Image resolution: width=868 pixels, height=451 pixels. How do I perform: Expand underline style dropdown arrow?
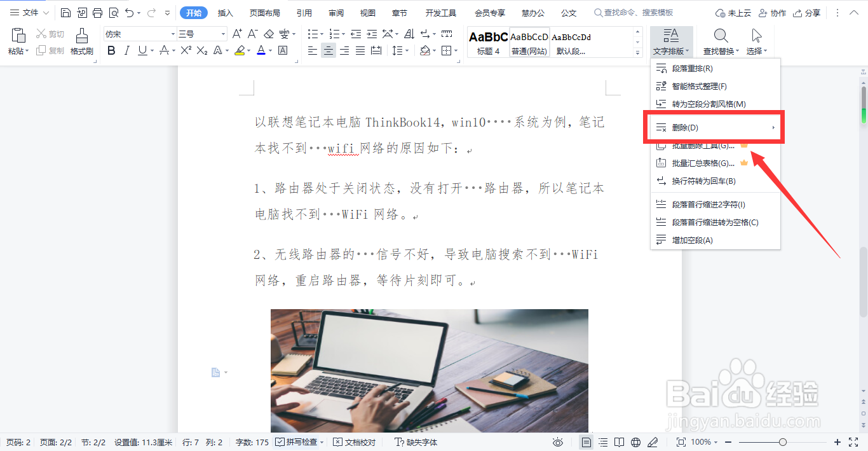(152, 51)
